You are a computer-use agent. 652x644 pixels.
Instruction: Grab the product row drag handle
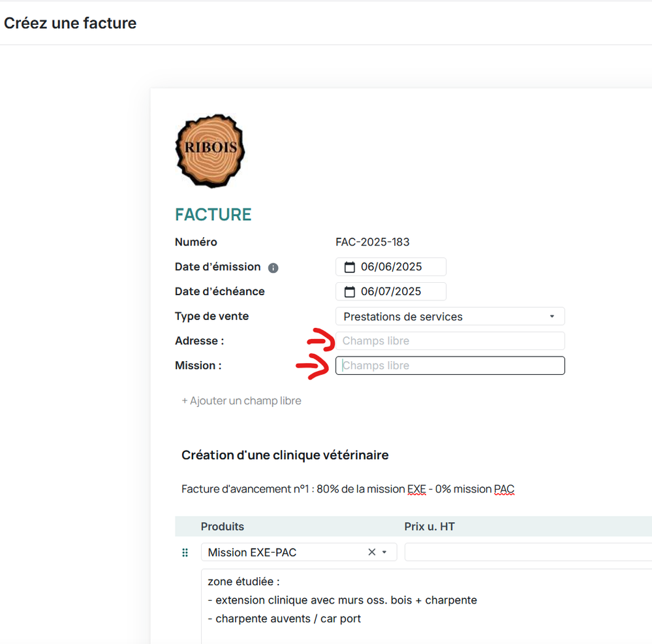pos(185,553)
